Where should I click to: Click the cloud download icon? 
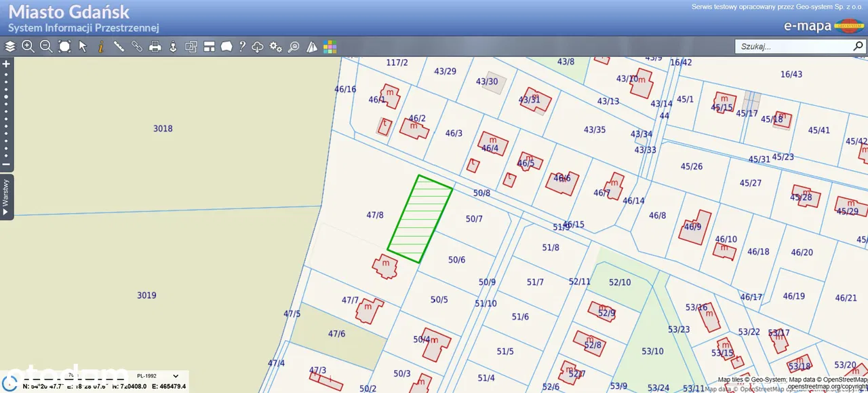(x=258, y=47)
